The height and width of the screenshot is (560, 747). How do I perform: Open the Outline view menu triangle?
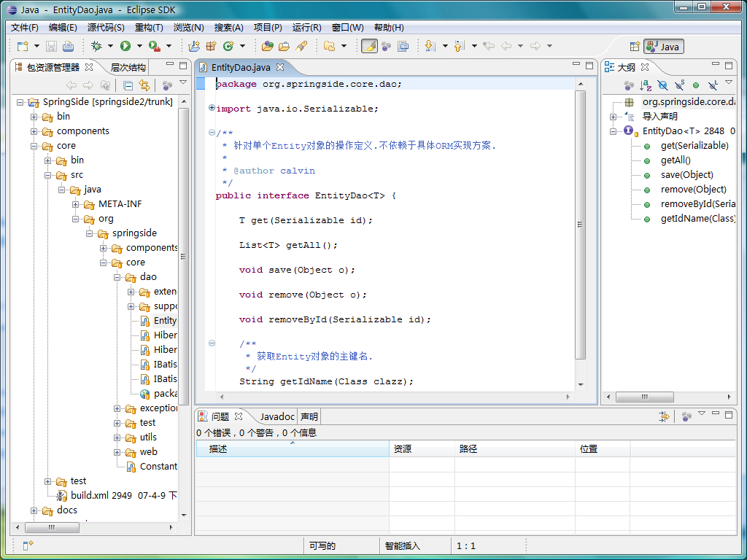click(729, 83)
